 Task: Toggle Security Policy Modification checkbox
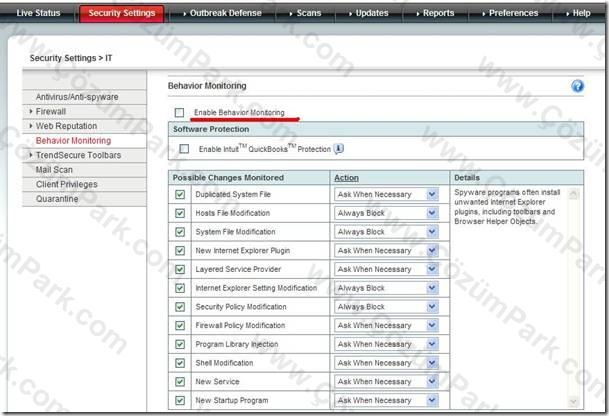[180, 306]
